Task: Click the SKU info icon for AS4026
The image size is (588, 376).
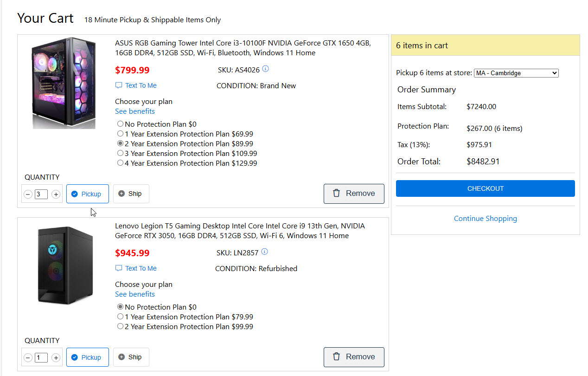Action: 265,69
